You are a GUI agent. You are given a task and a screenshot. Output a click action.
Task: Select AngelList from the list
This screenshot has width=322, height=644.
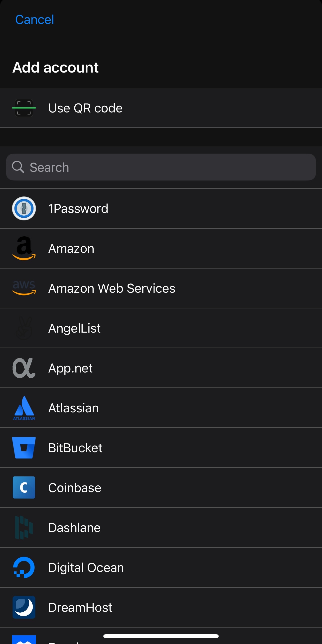click(x=75, y=328)
